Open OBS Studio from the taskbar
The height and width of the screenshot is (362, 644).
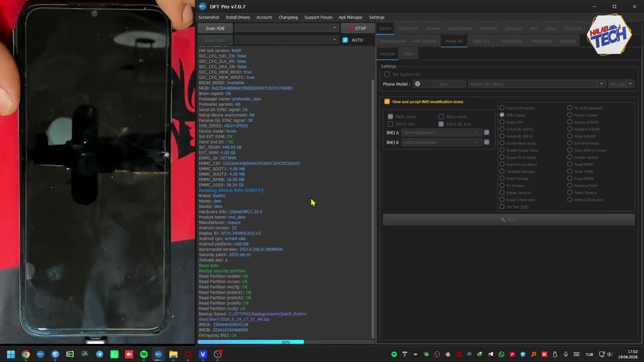218,354
